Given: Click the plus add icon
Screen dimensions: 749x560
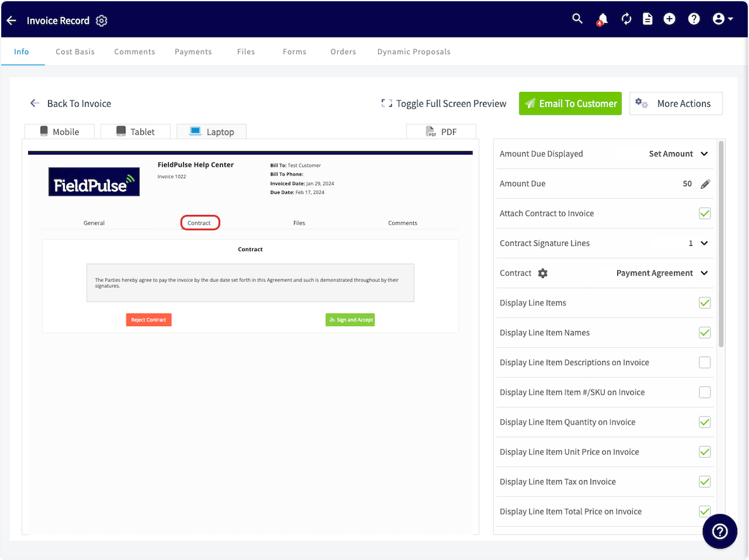Looking at the screenshot, I should (x=669, y=19).
